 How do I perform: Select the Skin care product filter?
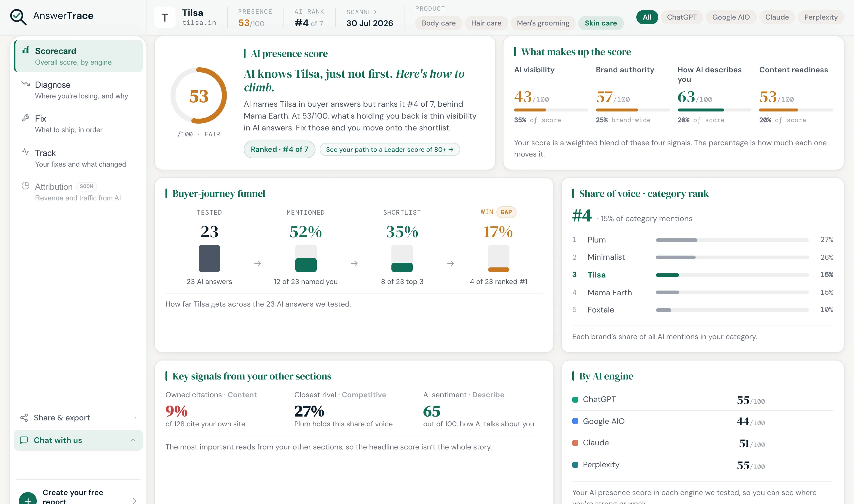[x=600, y=23]
